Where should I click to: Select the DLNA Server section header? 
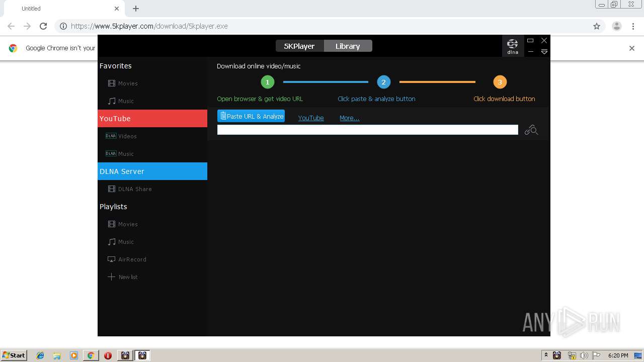click(x=152, y=171)
